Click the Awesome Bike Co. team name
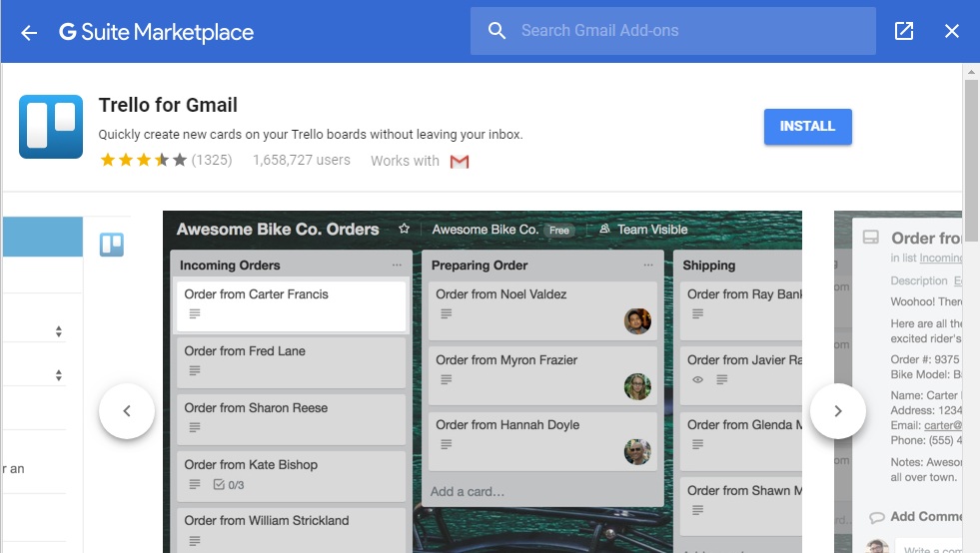 (485, 230)
